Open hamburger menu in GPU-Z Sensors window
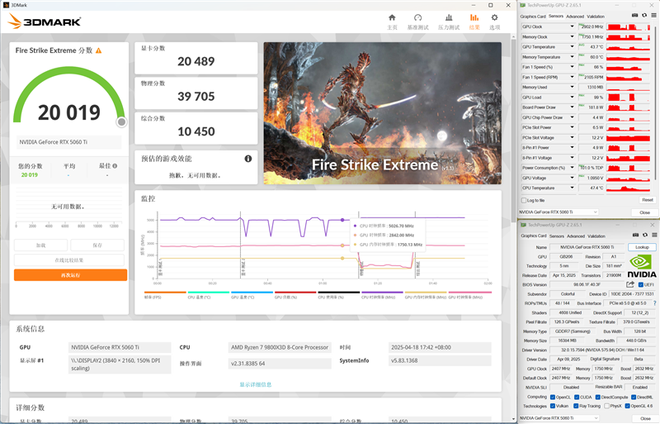This screenshot has height=424, width=660. 654,16
